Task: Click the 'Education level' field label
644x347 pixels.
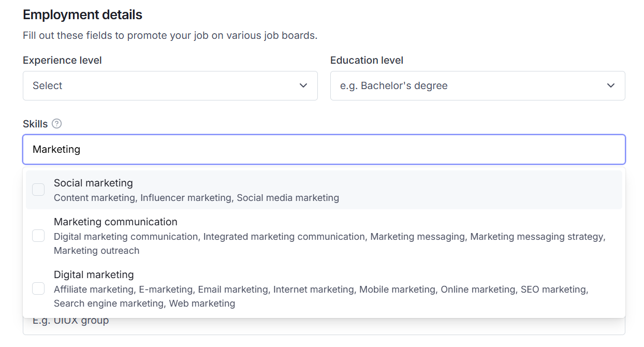Action: pos(367,60)
